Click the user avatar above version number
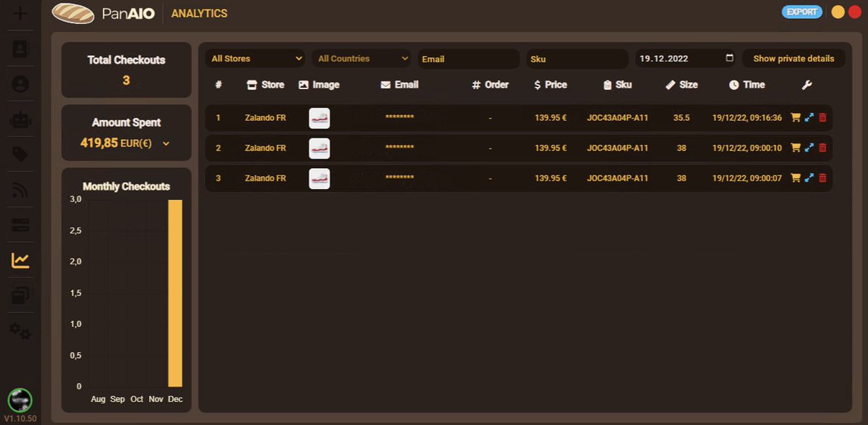Viewport: 868px width, 425px height. pos(20,400)
